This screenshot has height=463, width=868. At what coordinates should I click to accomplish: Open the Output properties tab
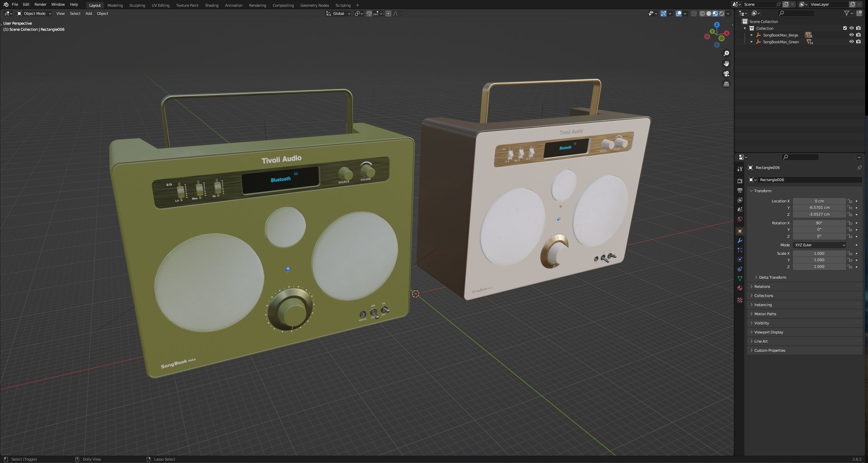click(740, 191)
